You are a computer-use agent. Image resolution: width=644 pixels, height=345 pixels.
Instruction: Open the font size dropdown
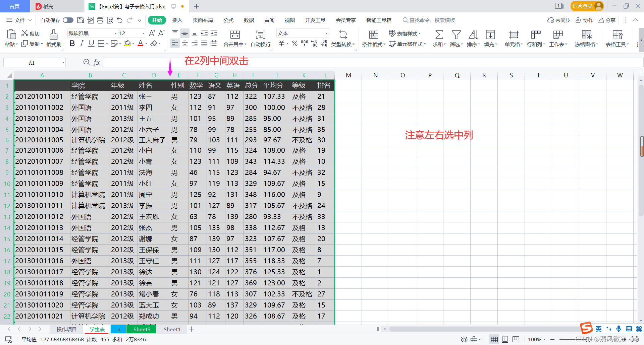tap(144, 33)
